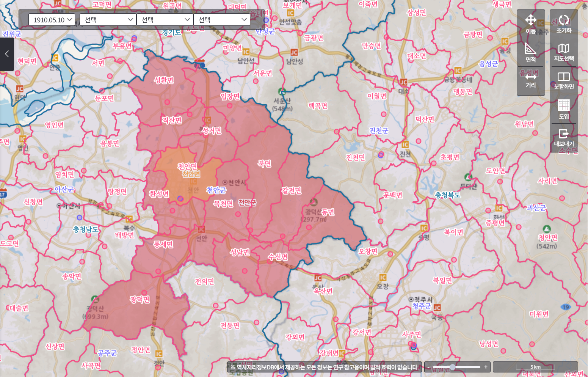
Task: Click the 성환면 district label
Action: (164, 80)
